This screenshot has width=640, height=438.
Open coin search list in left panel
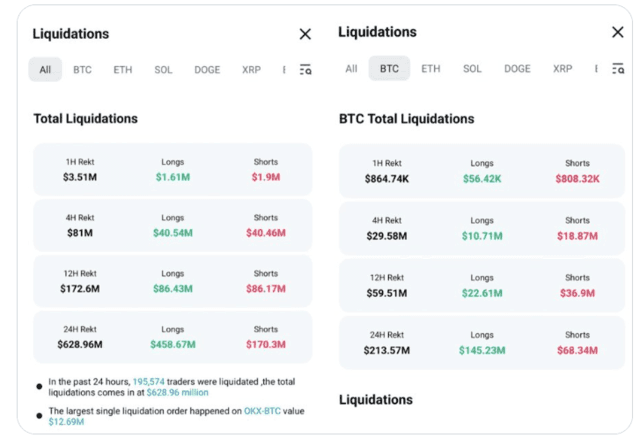point(305,70)
